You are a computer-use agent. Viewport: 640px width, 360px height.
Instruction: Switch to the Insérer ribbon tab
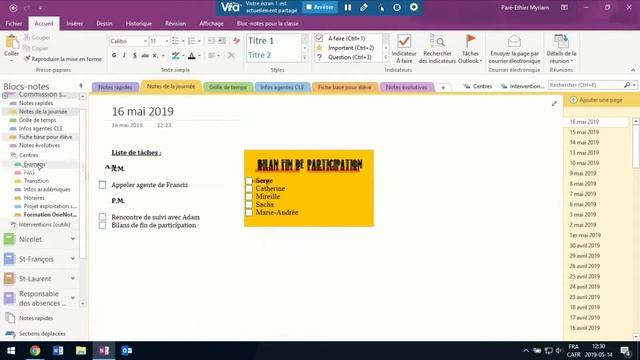pos(75,24)
